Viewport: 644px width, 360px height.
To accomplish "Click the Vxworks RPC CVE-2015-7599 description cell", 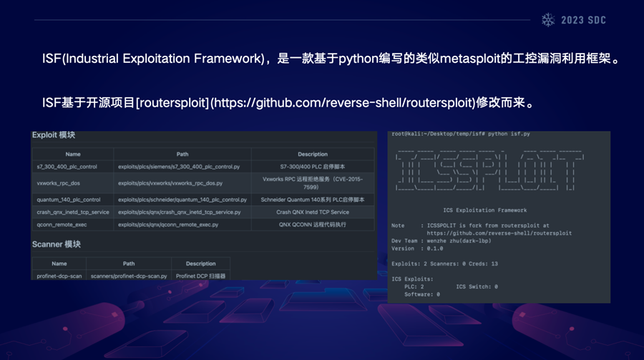I will (313, 183).
